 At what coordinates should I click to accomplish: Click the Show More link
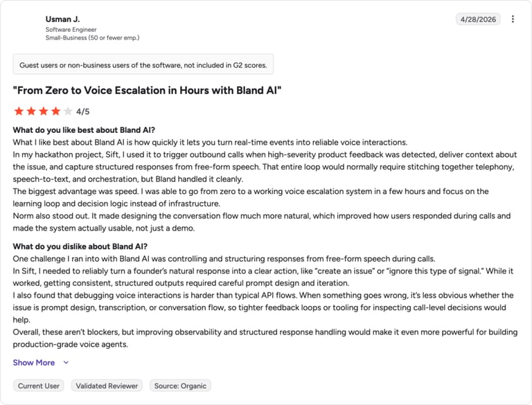point(33,363)
